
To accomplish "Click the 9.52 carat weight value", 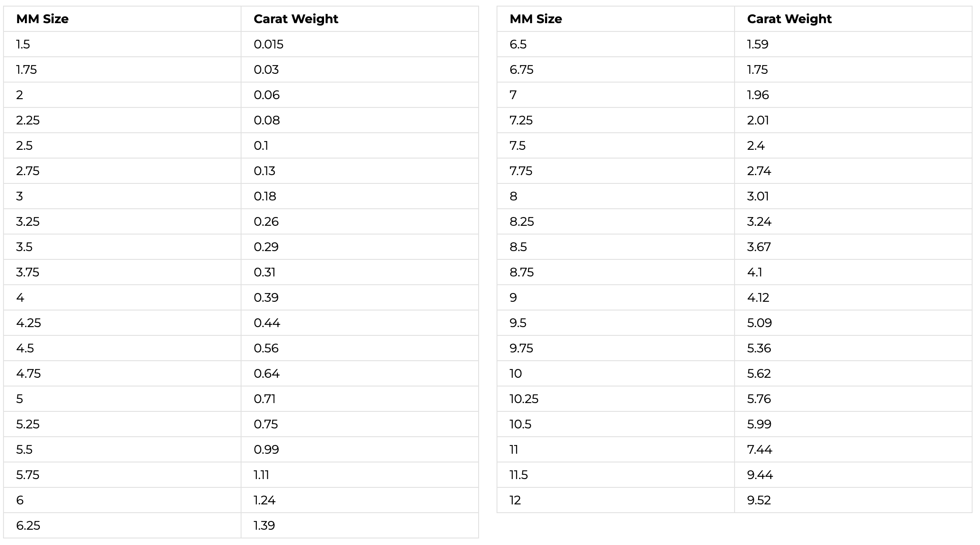I will point(759,500).
